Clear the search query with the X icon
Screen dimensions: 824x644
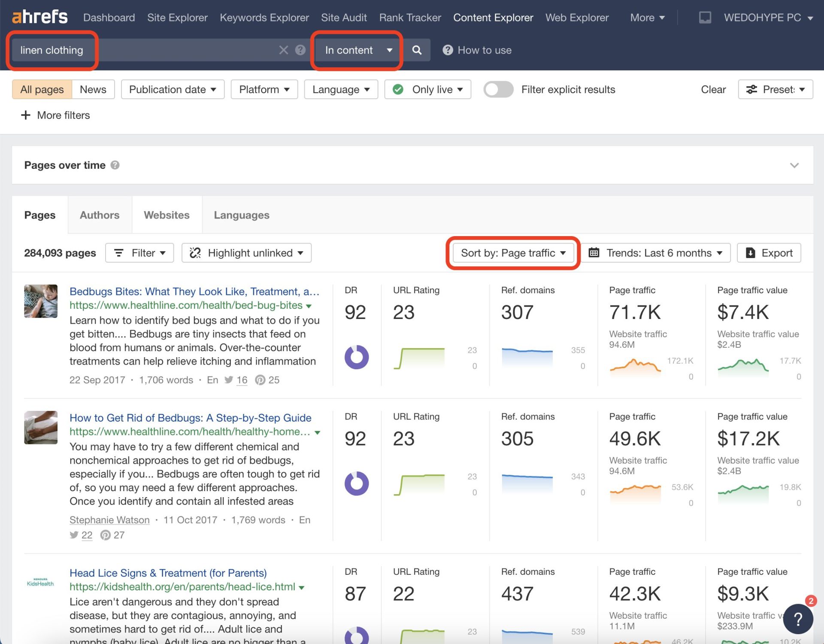tap(283, 50)
